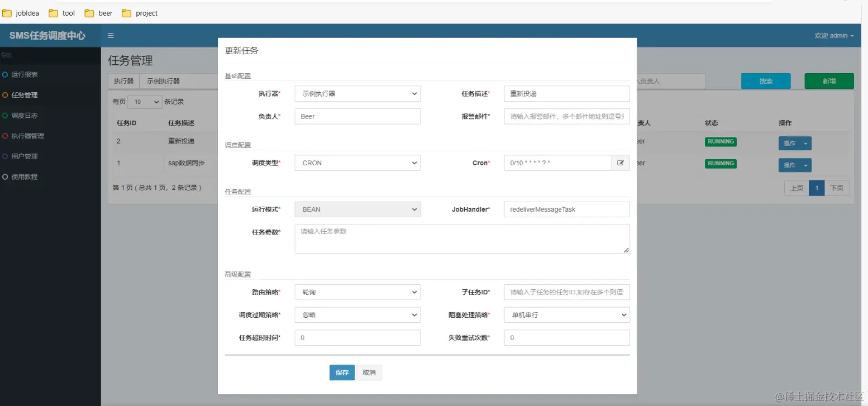Screen dimensions: 868x406
Task: Open the 路由策略 轮询 dropdown
Action: pos(357,292)
